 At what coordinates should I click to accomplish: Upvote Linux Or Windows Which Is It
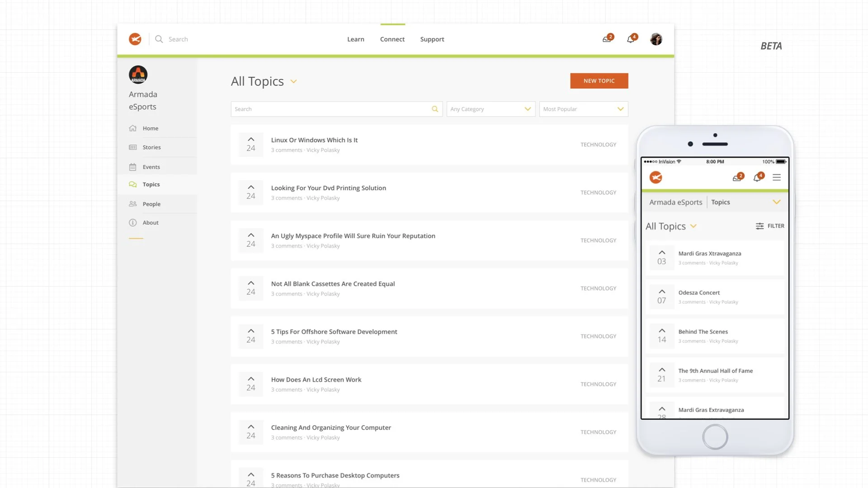[x=251, y=139]
